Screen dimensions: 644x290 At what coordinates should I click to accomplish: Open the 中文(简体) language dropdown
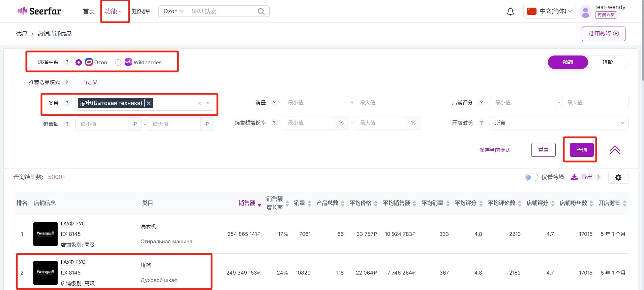[x=550, y=11]
